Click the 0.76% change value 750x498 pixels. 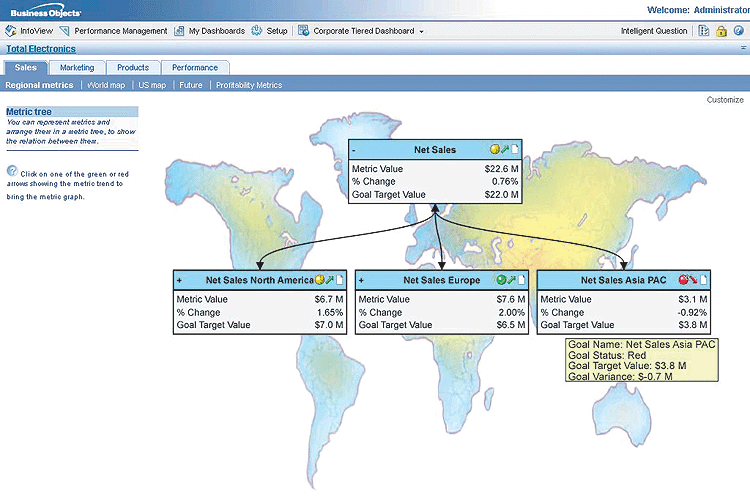(505, 182)
